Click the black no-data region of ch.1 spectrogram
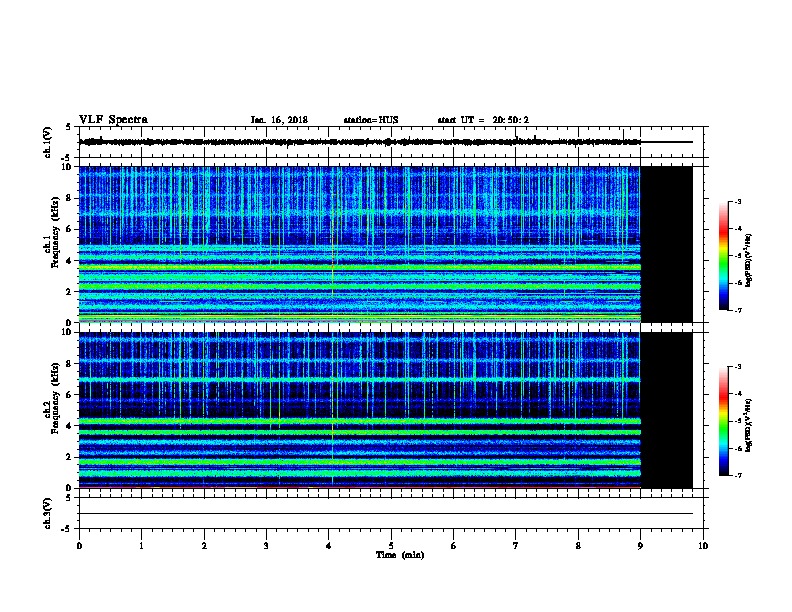 (x=666, y=244)
